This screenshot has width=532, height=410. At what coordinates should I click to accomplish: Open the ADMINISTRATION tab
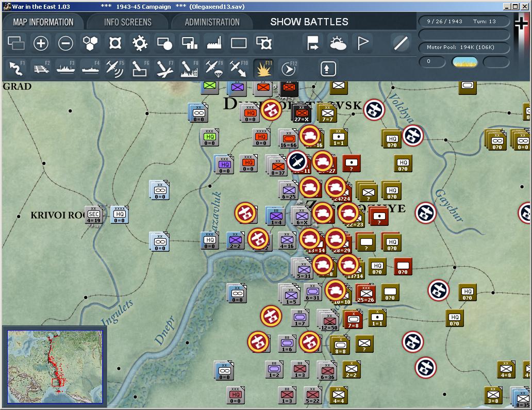point(212,22)
